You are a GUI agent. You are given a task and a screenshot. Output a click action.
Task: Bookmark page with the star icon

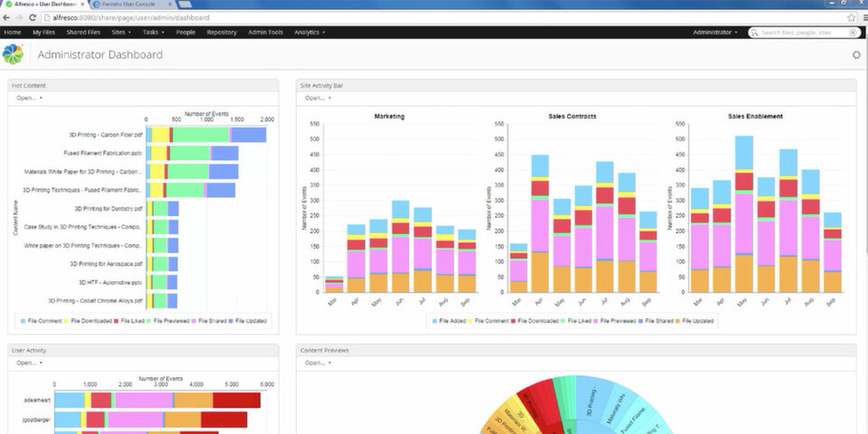852,18
